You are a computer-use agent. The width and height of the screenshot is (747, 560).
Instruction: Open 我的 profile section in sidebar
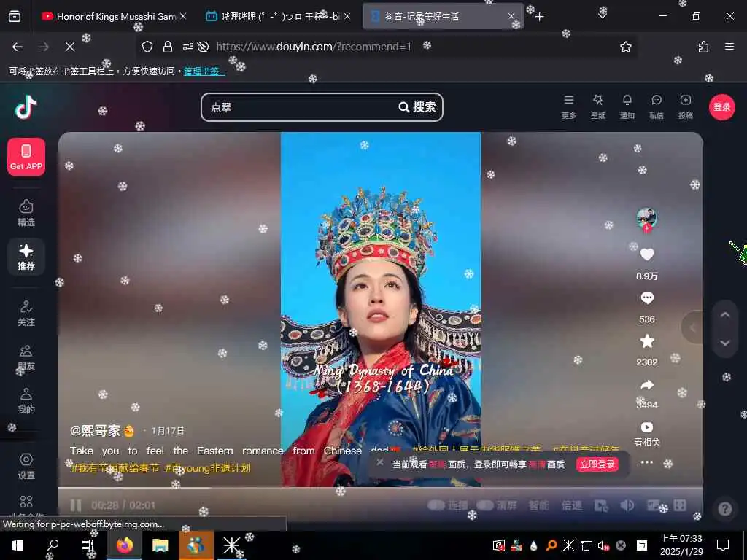(x=26, y=401)
